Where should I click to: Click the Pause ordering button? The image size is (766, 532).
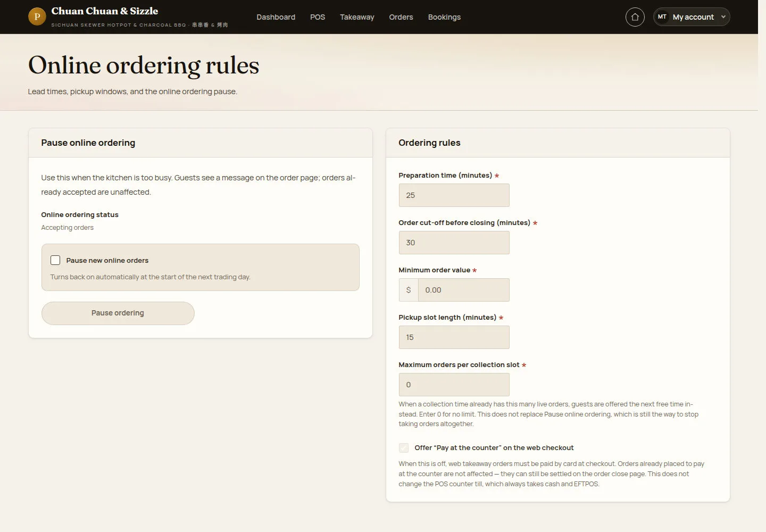(118, 313)
